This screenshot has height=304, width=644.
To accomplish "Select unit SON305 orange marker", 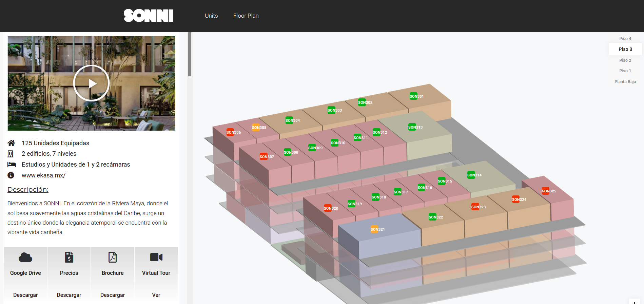I will pyautogui.click(x=256, y=128).
